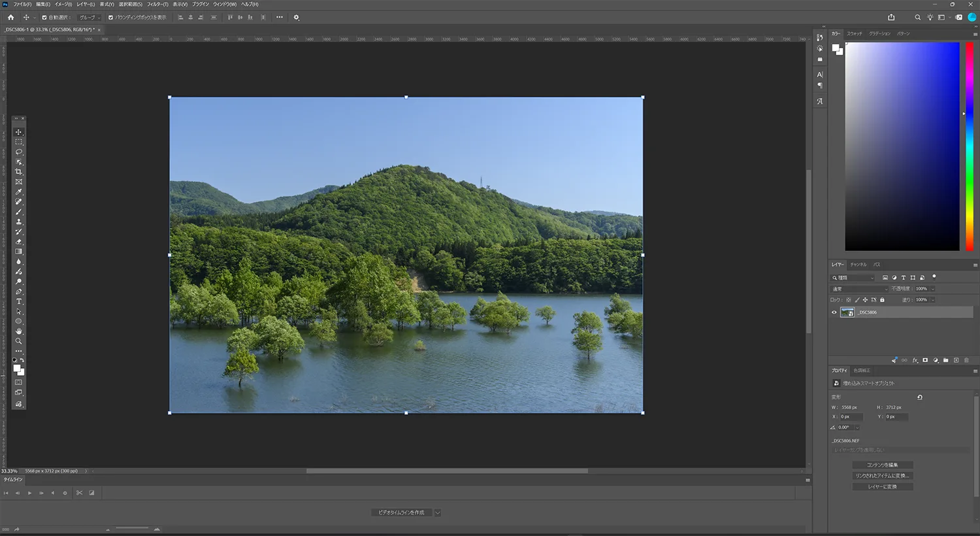Select the Pen tool
Image resolution: width=980 pixels, height=536 pixels.
(18, 292)
